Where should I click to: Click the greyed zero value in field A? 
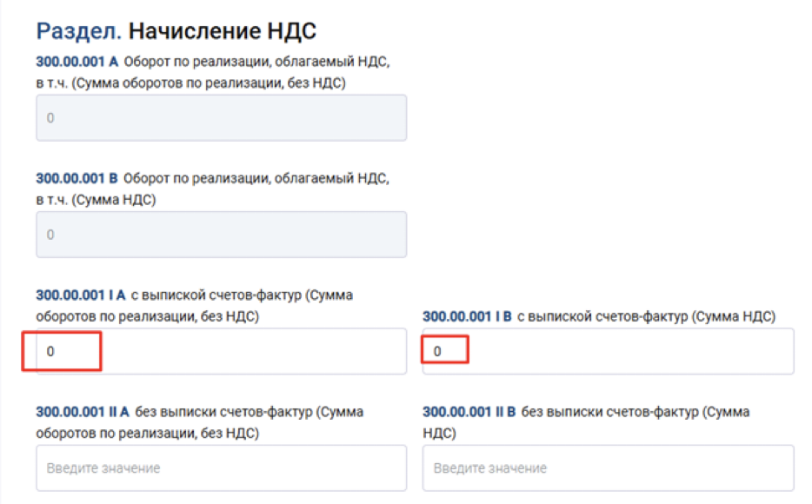(x=50, y=117)
